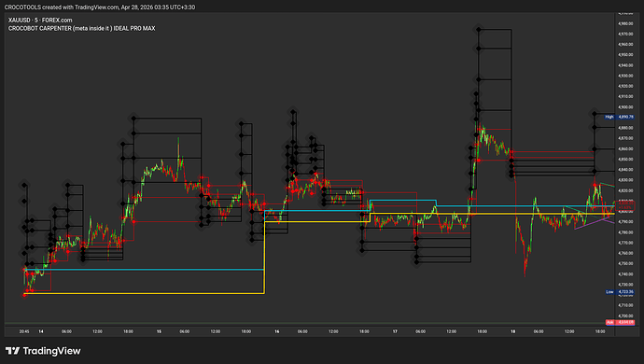Click the red Ask price label
The width and height of the screenshot is (644, 364).
[x=620, y=322]
